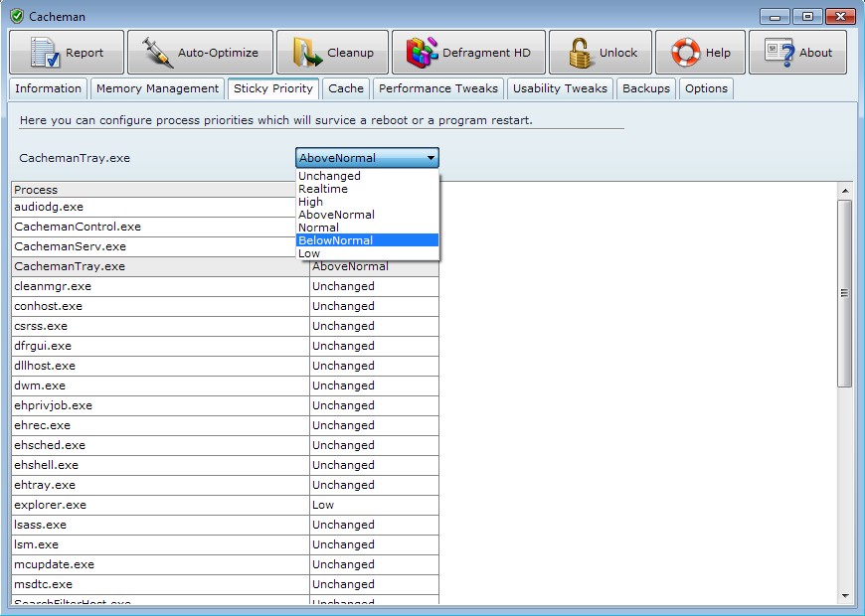The height and width of the screenshot is (616, 865).
Task: Open the Memory Management tab
Action: 157,88
